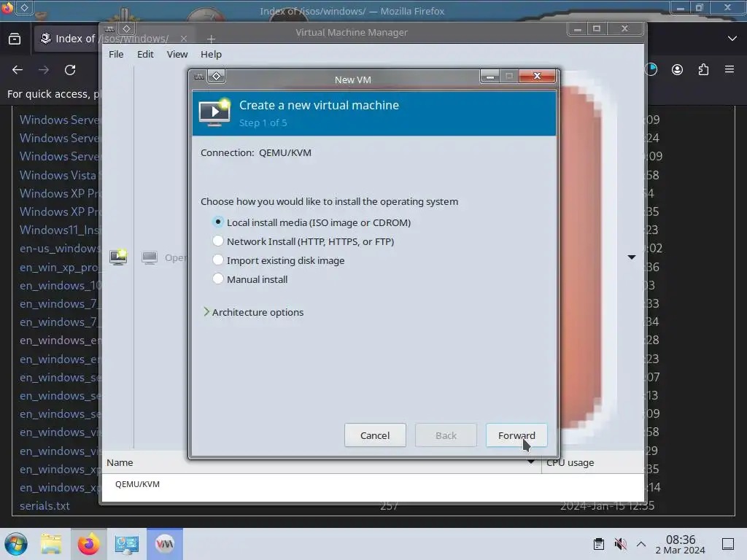
Task: Open file manager from taskbar
Action: point(51,544)
